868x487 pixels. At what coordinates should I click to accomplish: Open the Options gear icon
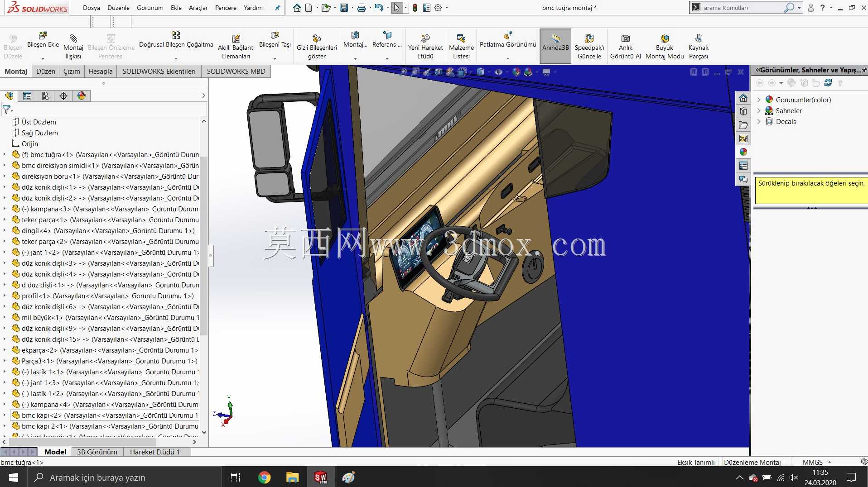438,8
